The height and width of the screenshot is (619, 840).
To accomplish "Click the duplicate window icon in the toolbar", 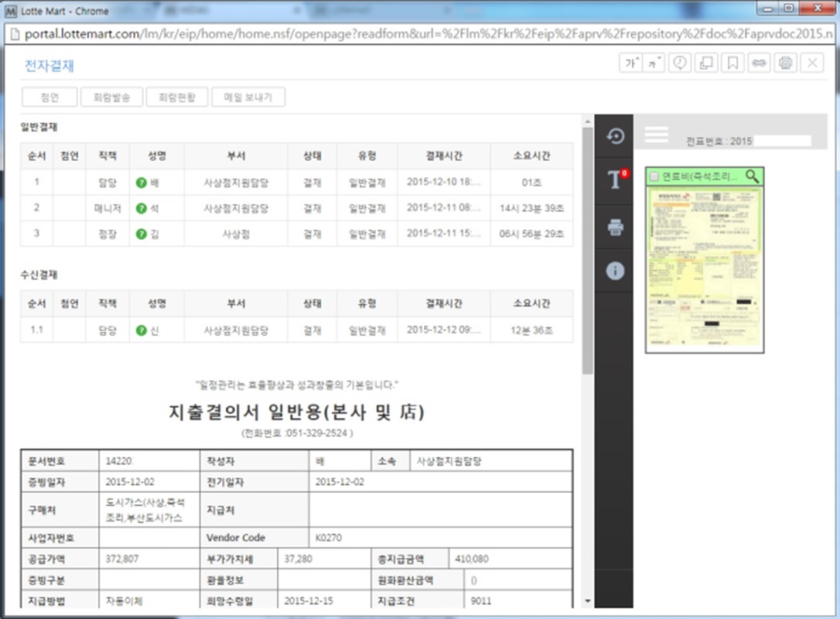I will tap(706, 63).
